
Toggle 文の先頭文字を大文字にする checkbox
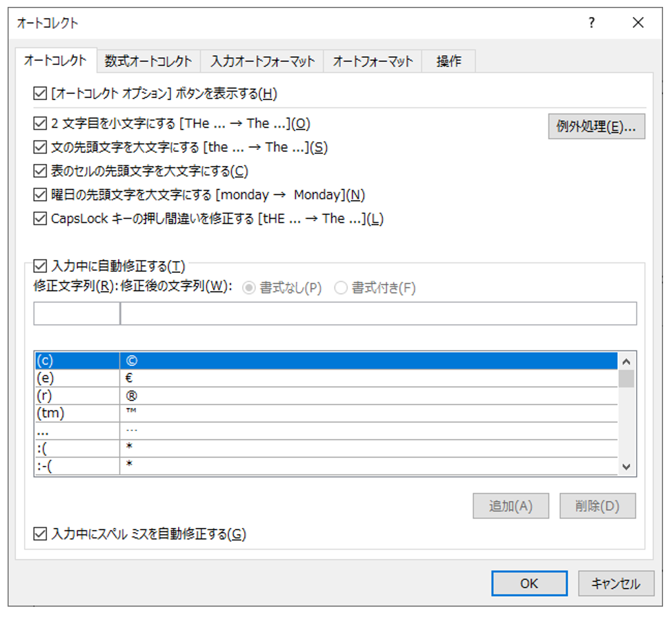(x=39, y=147)
